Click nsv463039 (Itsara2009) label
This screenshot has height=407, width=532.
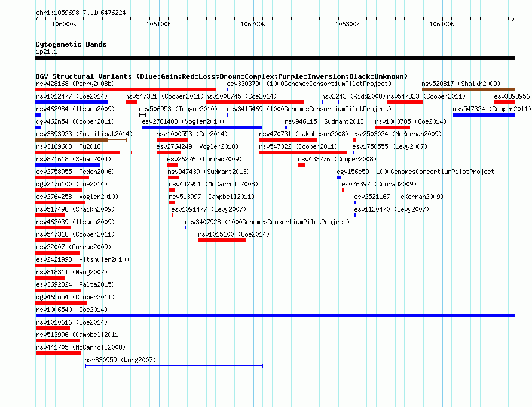point(75,222)
